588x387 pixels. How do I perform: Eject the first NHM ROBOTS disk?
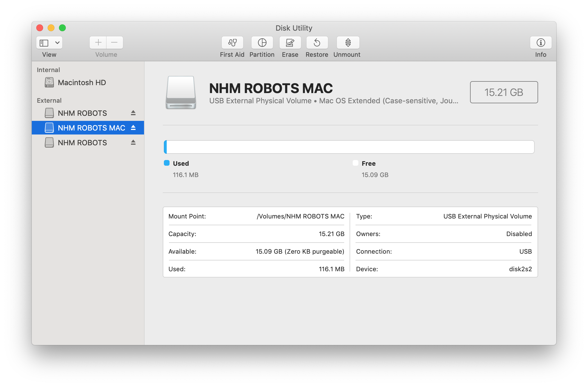[x=133, y=113]
